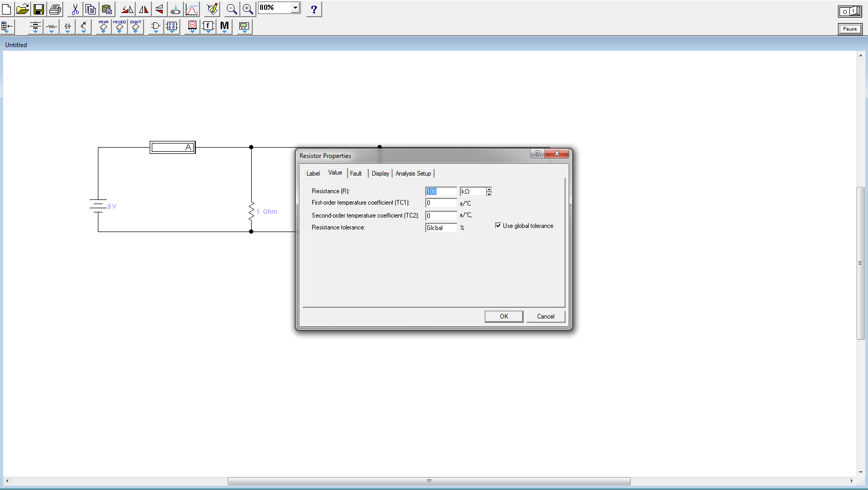
Task: Select the Value tab
Action: (335, 172)
